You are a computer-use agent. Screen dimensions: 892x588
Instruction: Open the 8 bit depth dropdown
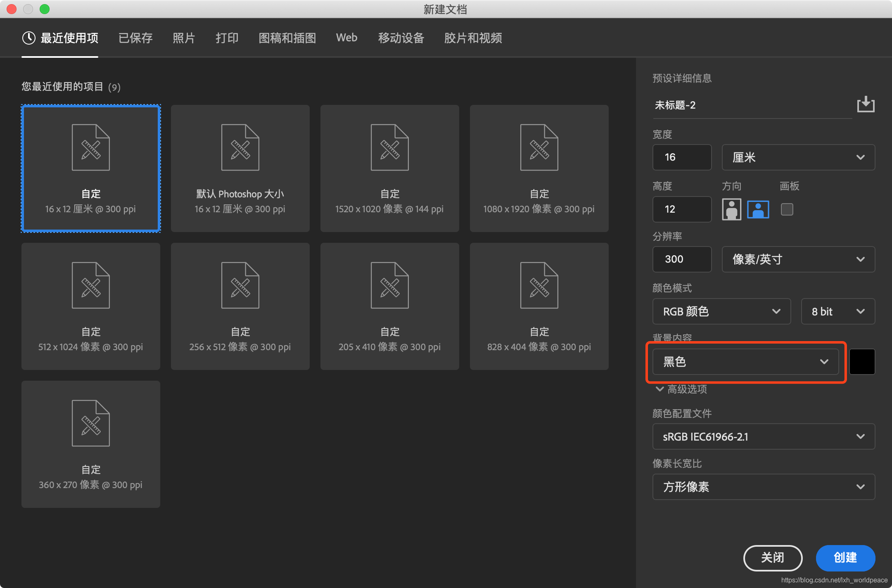tap(838, 311)
